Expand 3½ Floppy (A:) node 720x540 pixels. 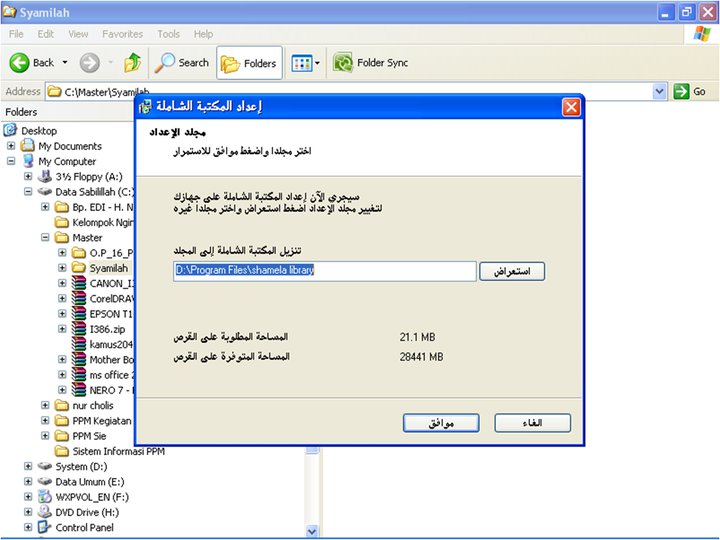click(x=28, y=176)
